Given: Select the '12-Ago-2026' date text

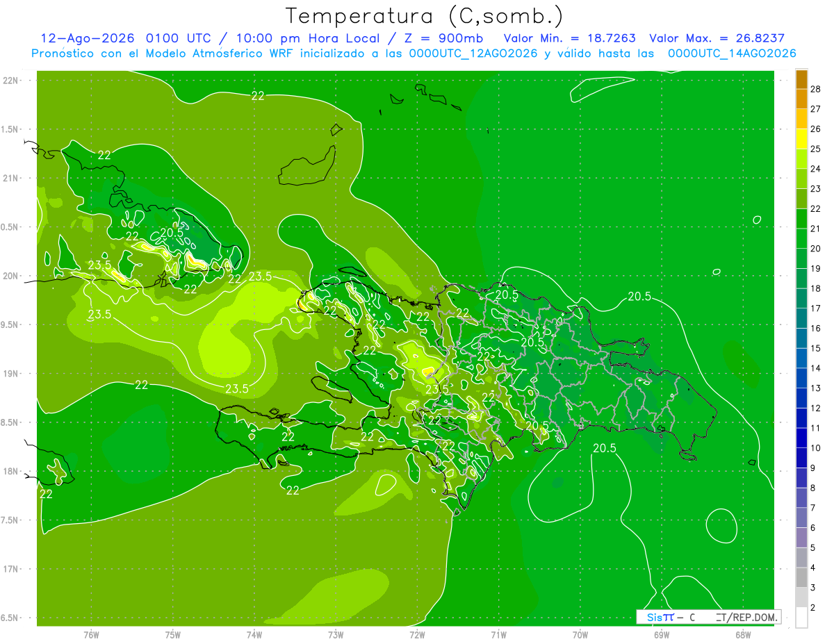Looking at the screenshot, I should pos(88,39).
